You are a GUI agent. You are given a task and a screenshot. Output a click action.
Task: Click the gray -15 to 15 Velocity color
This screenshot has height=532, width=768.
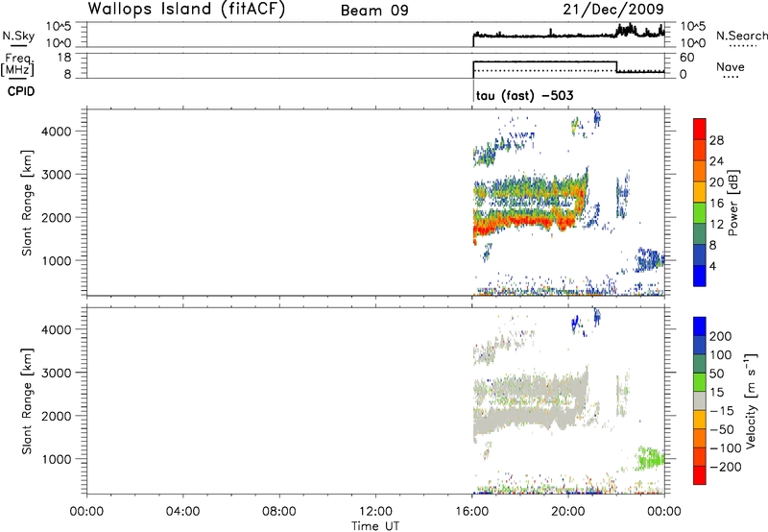click(x=700, y=400)
